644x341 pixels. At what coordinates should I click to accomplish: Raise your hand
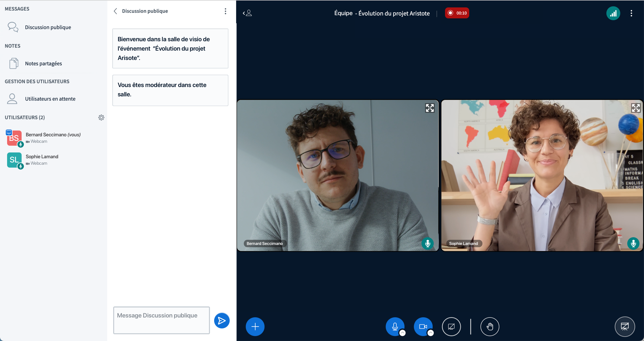tap(490, 326)
